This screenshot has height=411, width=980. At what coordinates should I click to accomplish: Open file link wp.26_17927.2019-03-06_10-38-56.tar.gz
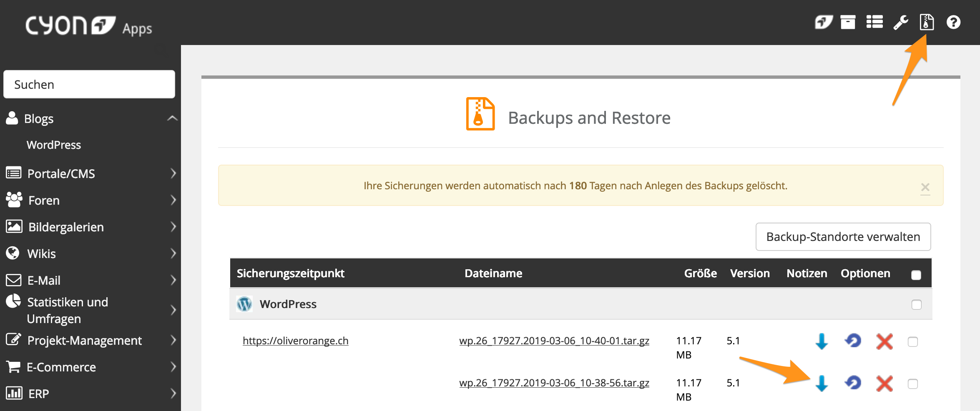tap(554, 383)
